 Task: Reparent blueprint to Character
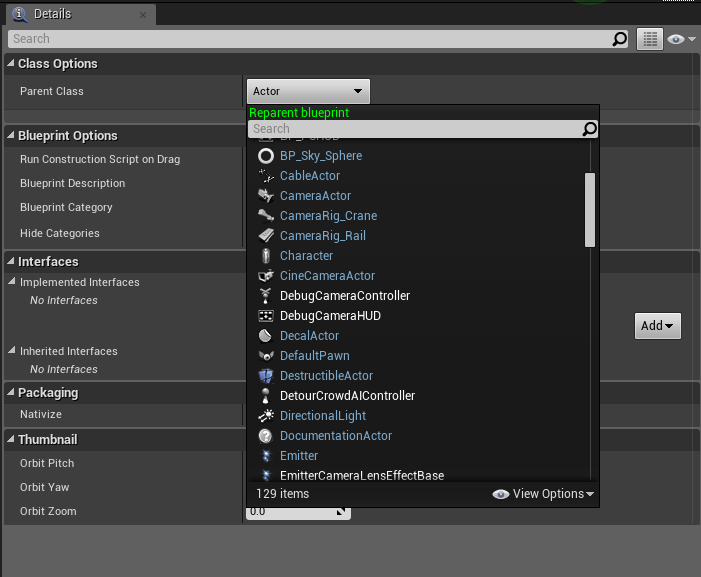(x=306, y=256)
